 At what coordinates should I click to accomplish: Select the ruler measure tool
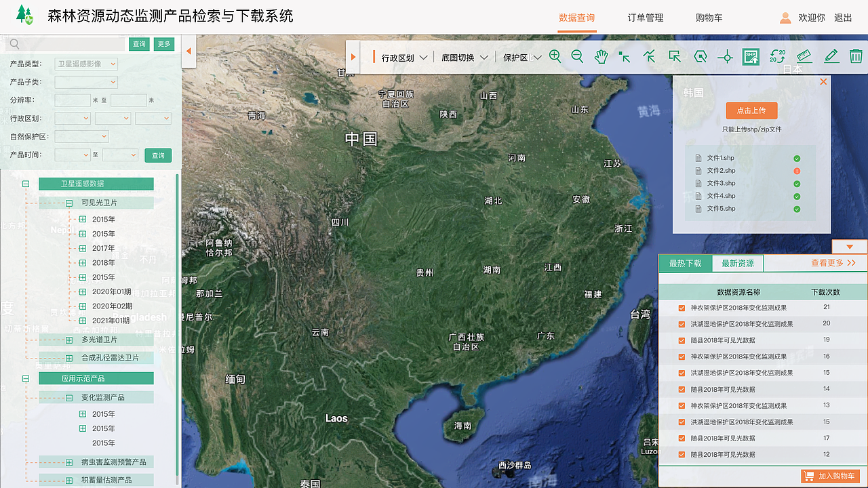click(x=804, y=57)
